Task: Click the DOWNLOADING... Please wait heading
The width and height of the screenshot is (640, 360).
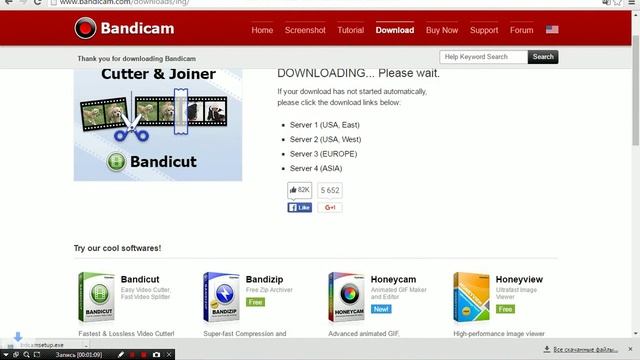Action: click(x=358, y=73)
